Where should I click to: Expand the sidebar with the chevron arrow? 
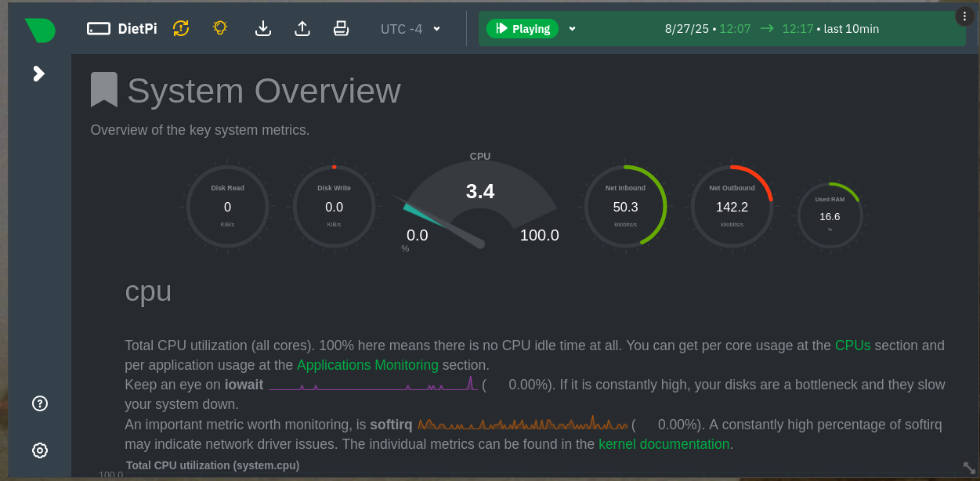[39, 74]
